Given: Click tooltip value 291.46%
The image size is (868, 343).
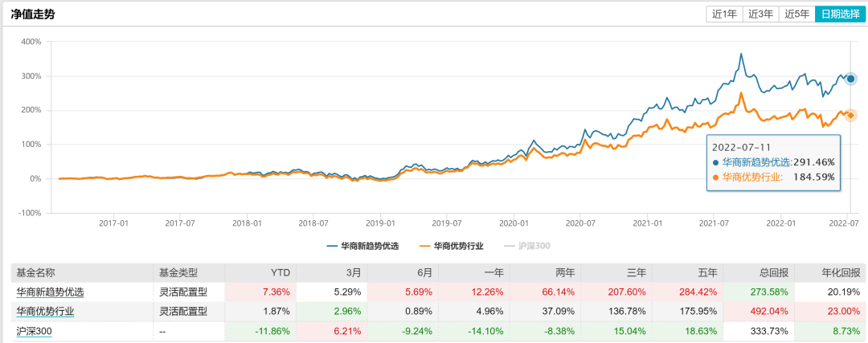Looking at the screenshot, I should [813, 162].
